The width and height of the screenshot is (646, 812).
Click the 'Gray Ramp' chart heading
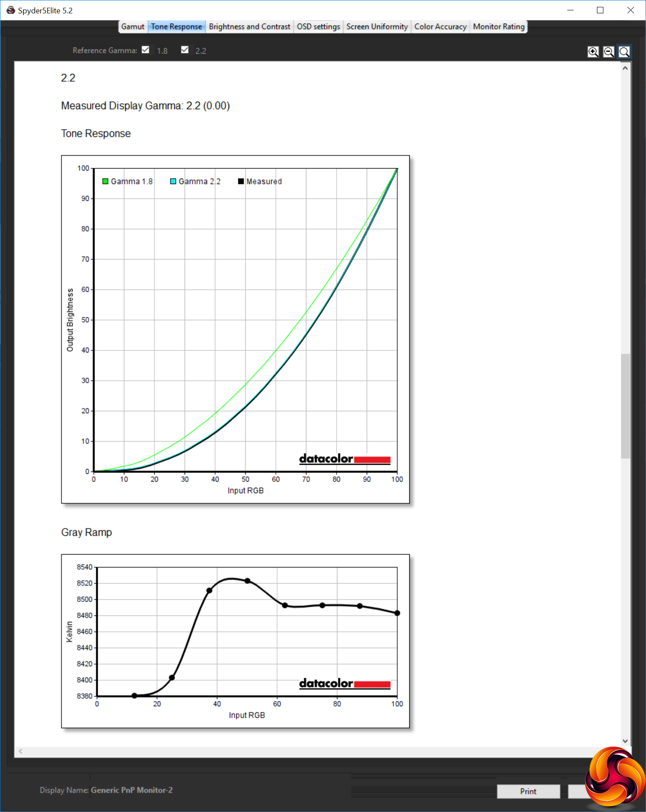[87, 532]
